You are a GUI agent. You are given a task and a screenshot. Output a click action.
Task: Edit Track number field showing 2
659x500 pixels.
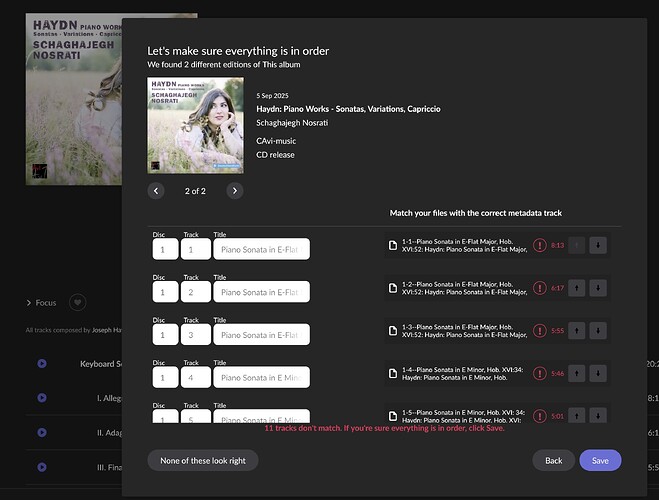[195, 292]
